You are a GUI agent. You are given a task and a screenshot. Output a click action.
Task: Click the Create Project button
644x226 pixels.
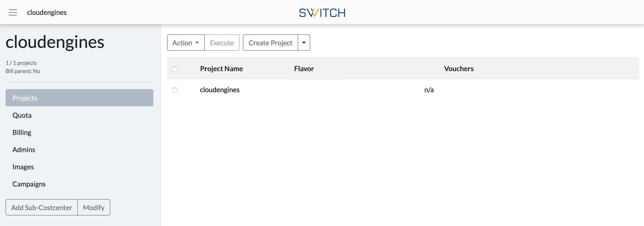point(270,43)
